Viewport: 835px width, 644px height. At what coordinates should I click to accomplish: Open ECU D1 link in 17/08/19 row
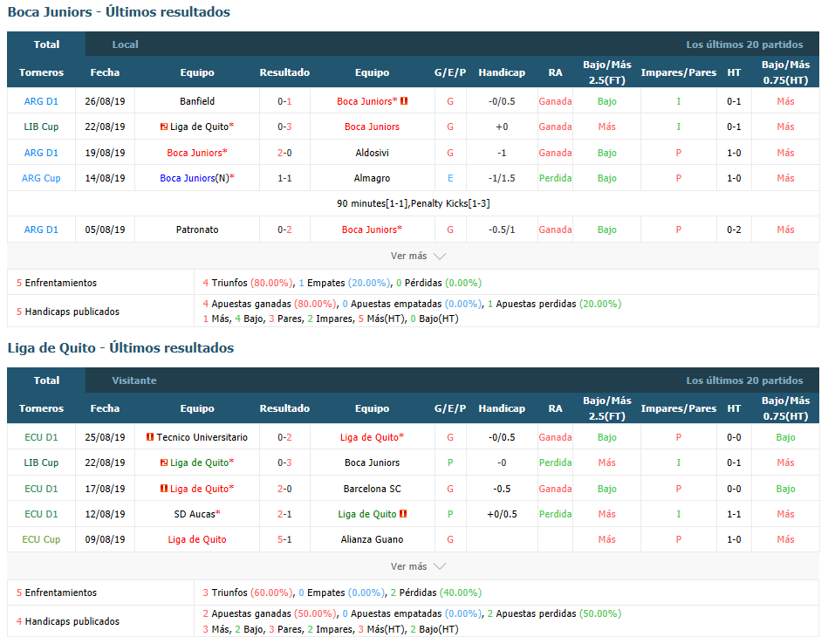(x=41, y=489)
